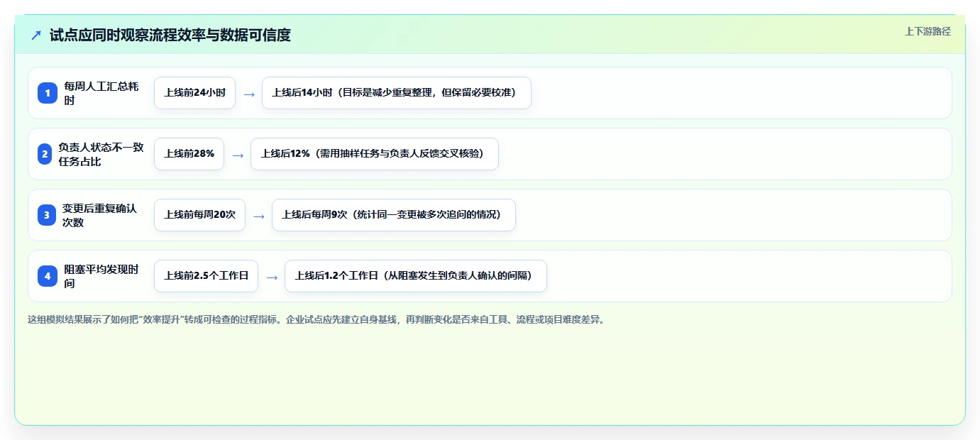Click the number 4 badge

[48, 276]
